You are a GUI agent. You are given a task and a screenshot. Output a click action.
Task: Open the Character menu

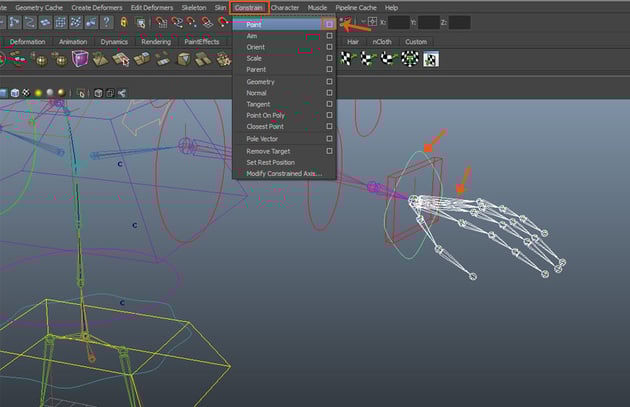(x=285, y=7)
